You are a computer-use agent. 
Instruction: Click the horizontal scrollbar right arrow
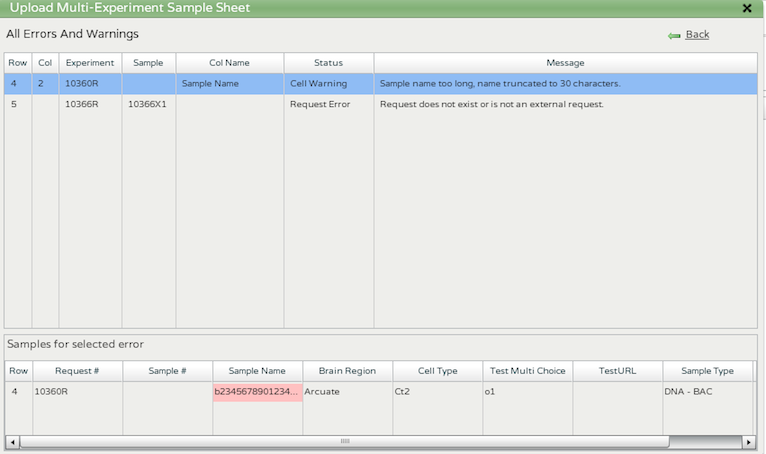click(x=749, y=442)
